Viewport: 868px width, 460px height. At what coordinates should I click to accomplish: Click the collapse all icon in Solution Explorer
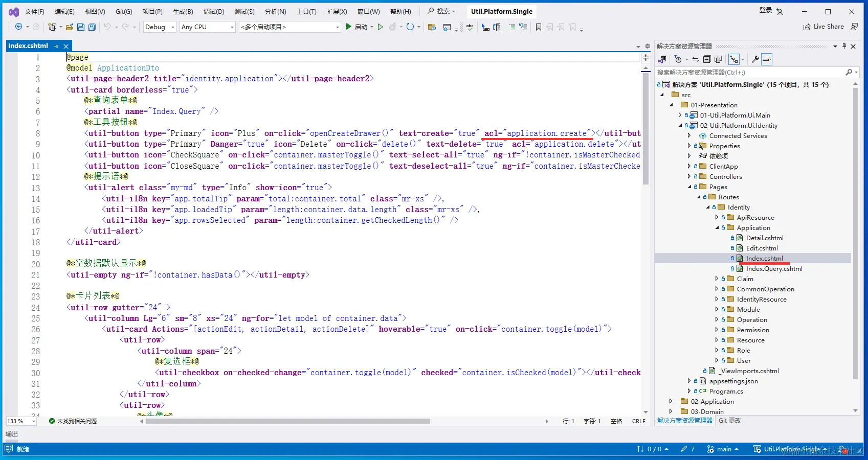tap(707, 59)
